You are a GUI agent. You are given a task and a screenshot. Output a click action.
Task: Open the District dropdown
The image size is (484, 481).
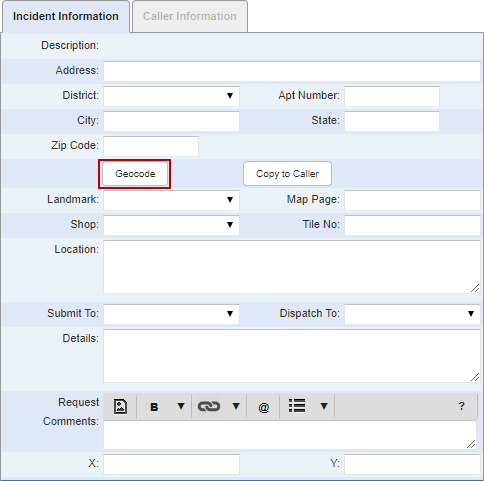pos(171,96)
